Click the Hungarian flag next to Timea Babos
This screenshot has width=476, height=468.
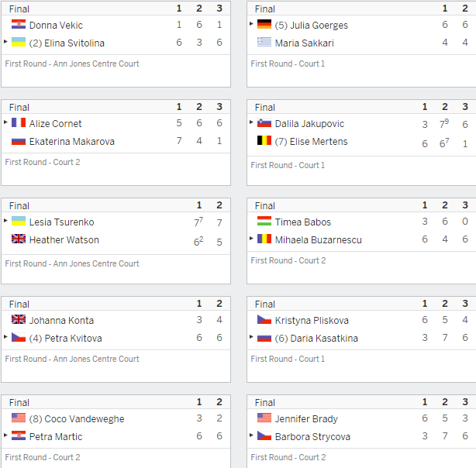pos(264,221)
